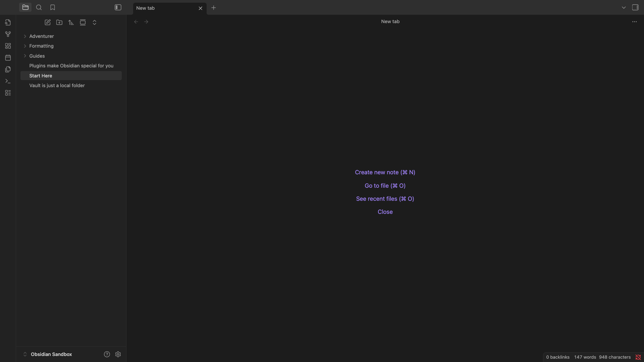Open bookmarks sidebar tab
This screenshot has height=362, width=644.
pos(53,7)
